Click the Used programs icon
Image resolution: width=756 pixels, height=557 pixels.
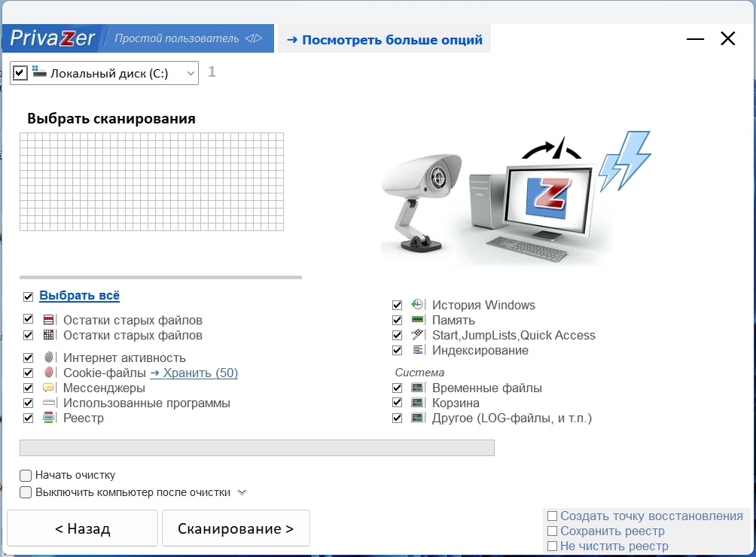tap(49, 403)
